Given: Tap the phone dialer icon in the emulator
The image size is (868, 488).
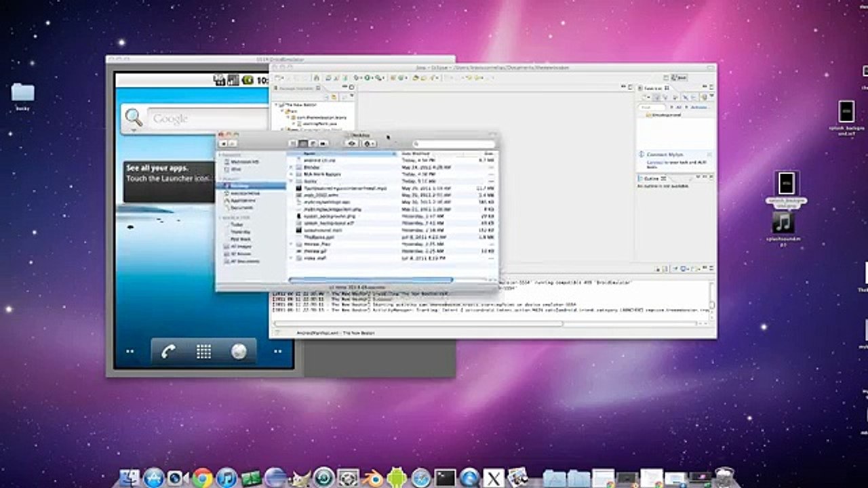Looking at the screenshot, I should [x=168, y=351].
